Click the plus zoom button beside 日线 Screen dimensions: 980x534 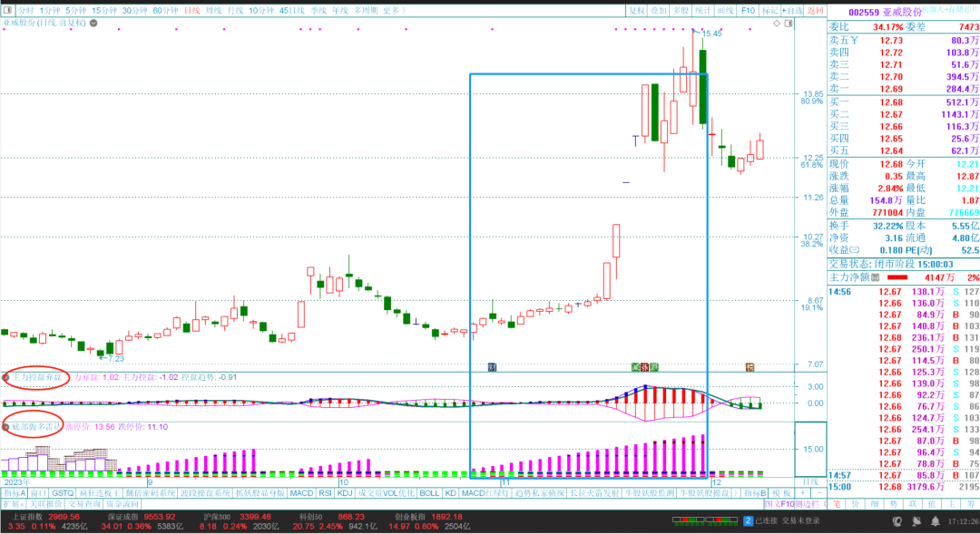(x=803, y=493)
